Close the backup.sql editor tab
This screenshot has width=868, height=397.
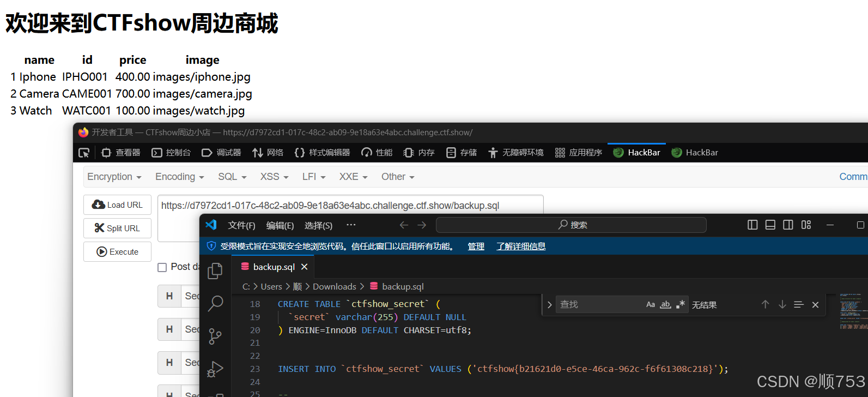click(x=305, y=267)
